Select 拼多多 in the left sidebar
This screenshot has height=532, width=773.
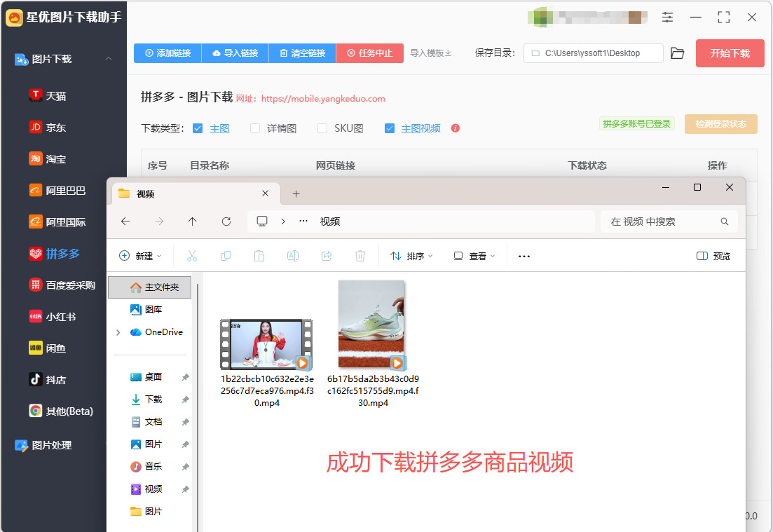[x=54, y=254]
